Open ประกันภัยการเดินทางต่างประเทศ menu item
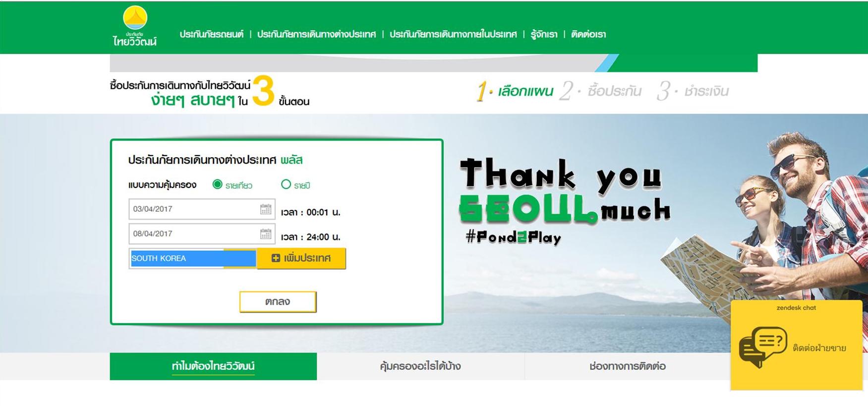 tap(316, 34)
